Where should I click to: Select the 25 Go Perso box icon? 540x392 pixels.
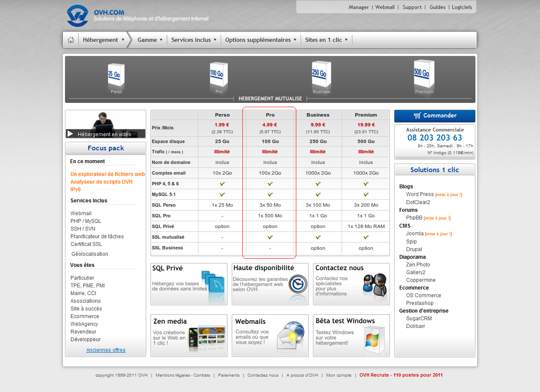pos(116,76)
